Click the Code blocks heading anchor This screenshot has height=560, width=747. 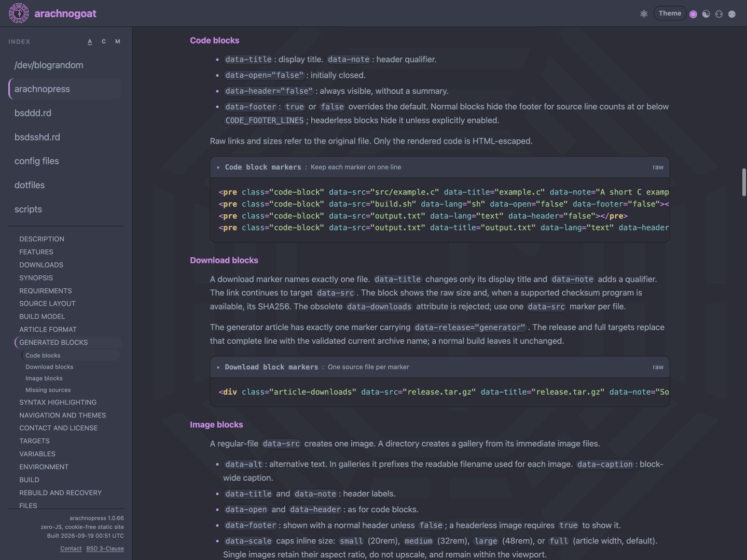click(214, 40)
